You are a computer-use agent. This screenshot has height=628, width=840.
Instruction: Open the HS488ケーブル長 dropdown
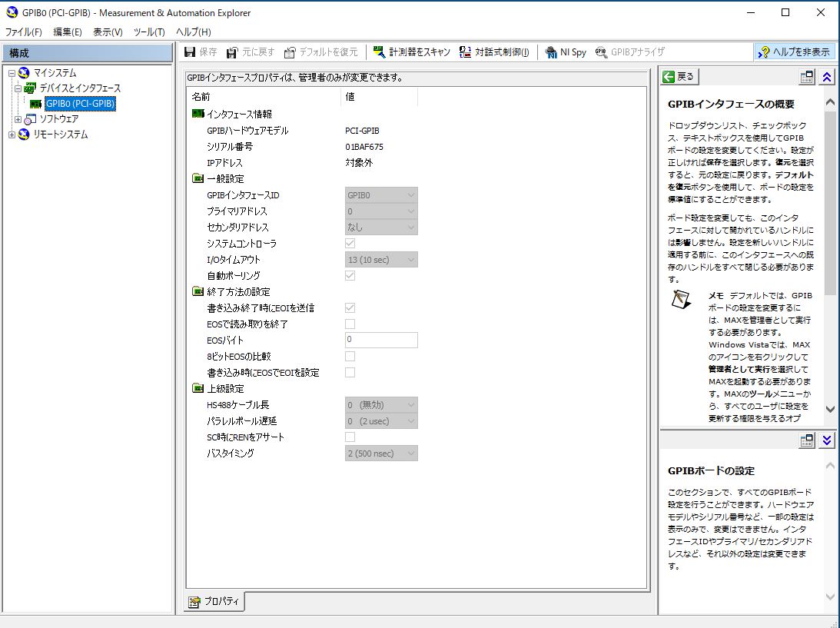381,404
